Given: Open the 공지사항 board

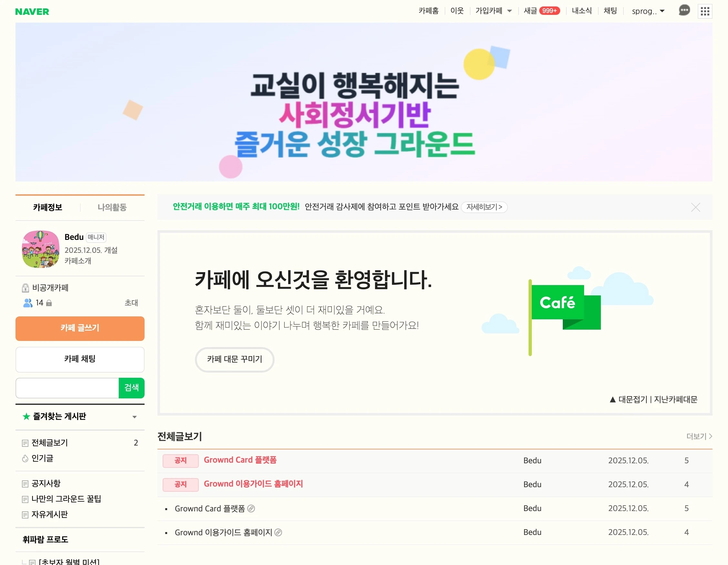Looking at the screenshot, I should (46, 484).
